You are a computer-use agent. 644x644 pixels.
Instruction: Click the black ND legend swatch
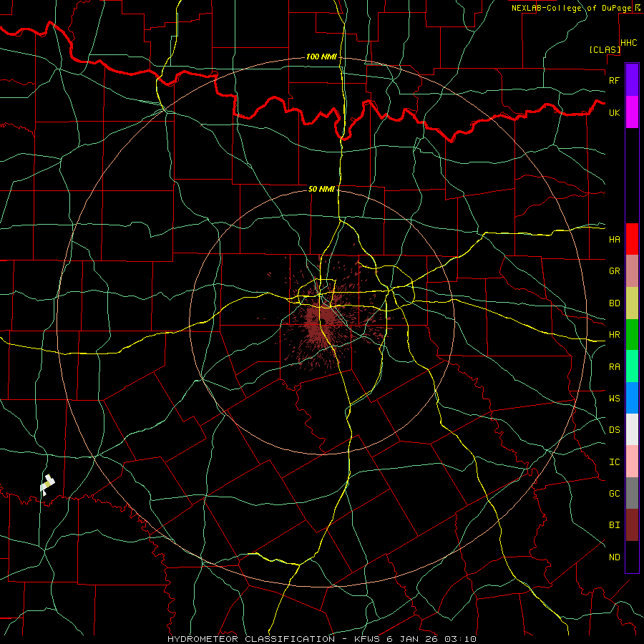tap(632, 557)
